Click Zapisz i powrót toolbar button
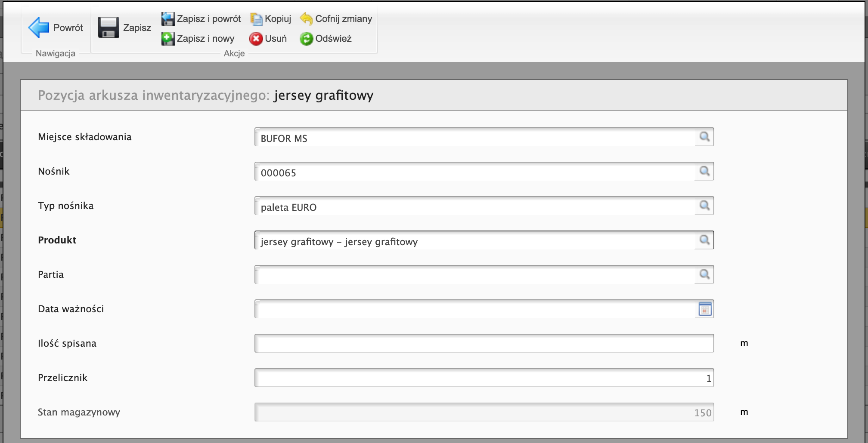Image resolution: width=868 pixels, height=443 pixels. pyautogui.click(x=201, y=18)
